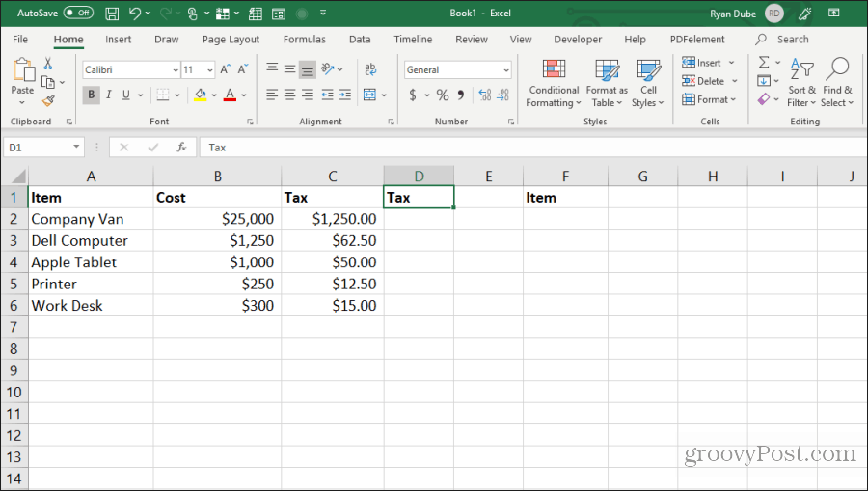This screenshot has width=868, height=491.
Task: Click the Copy icon in Clipboard group
Action: pos(49,83)
